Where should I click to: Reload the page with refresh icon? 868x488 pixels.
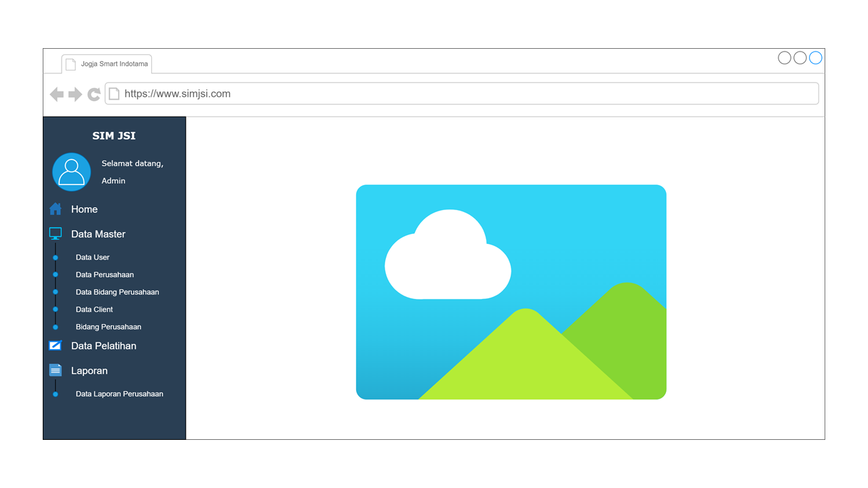[94, 94]
